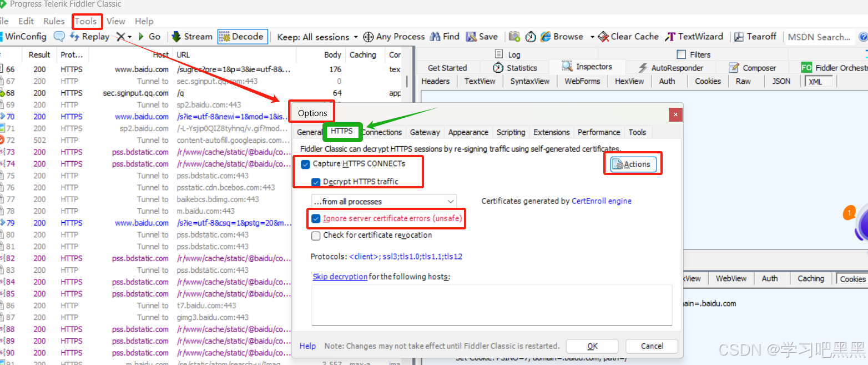
Task: Click the Help link in Options
Action: pyautogui.click(x=307, y=346)
